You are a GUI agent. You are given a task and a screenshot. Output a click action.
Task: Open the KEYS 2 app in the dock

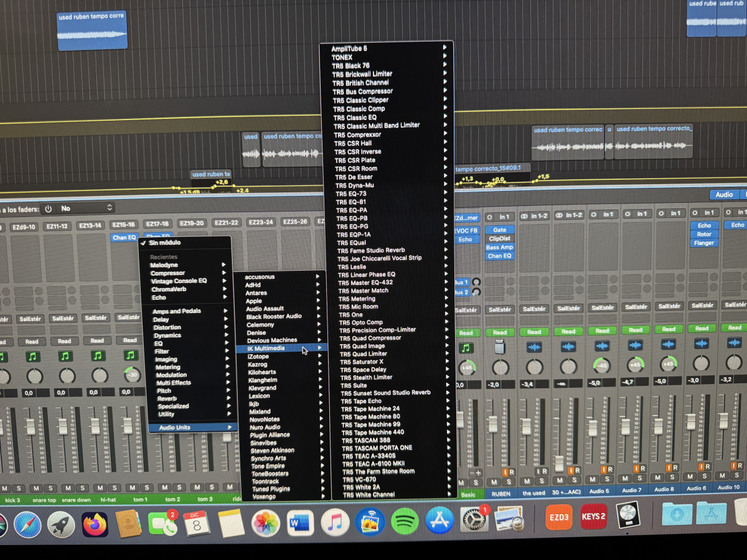(593, 516)
